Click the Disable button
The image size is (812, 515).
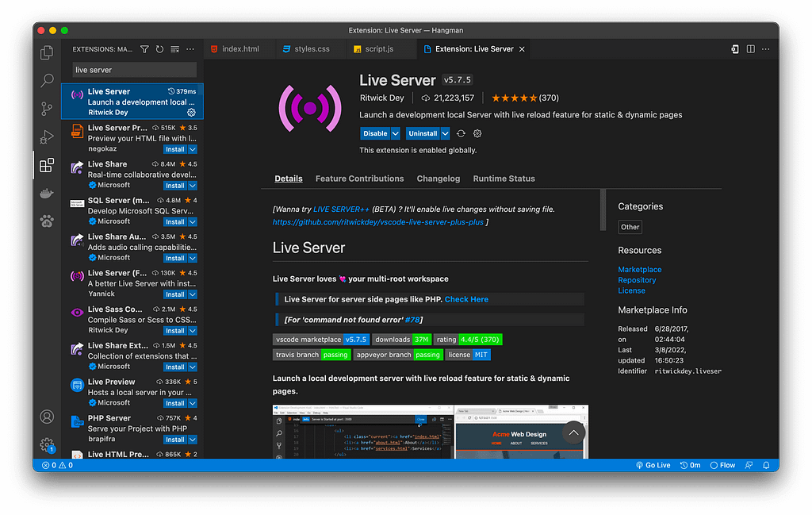click(375, 133)
